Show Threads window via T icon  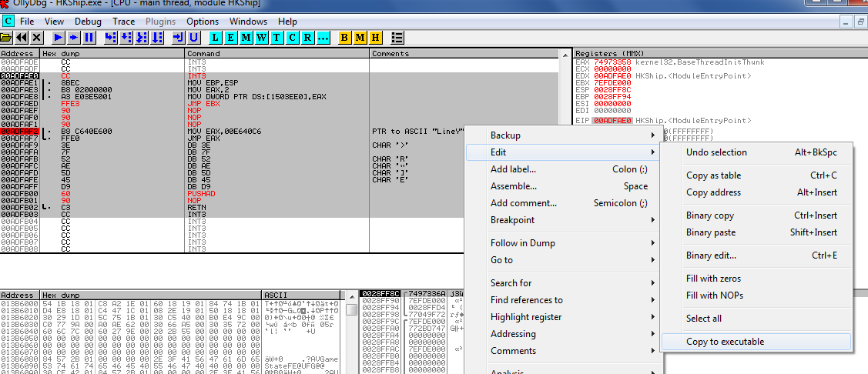coord(276,37)
